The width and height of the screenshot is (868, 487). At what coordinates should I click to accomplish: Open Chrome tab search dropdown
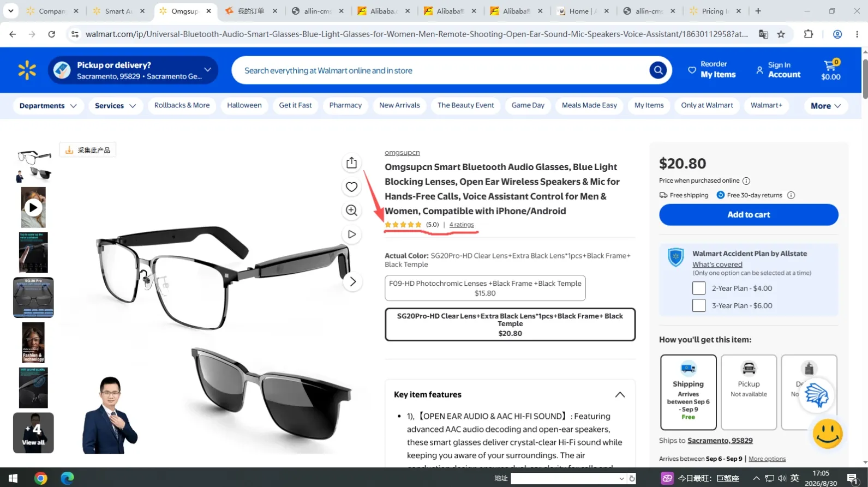click(11, 11)
